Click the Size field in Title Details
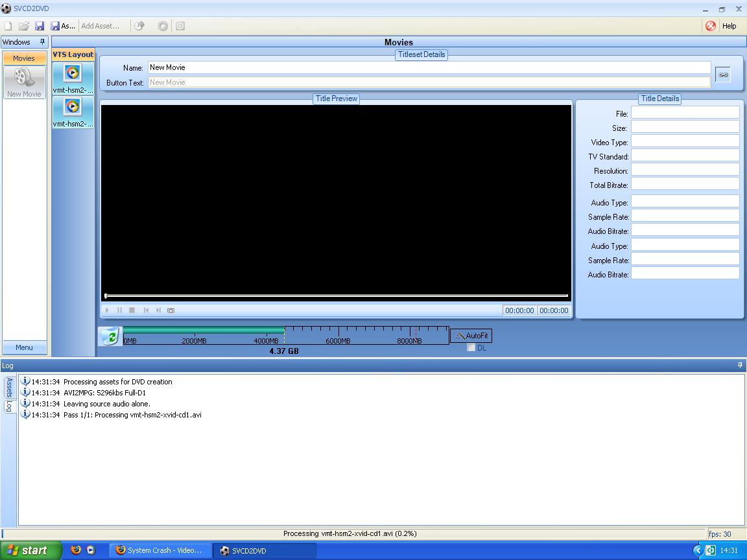This screenshot has width=747, height=560. (x=685, y=126)
